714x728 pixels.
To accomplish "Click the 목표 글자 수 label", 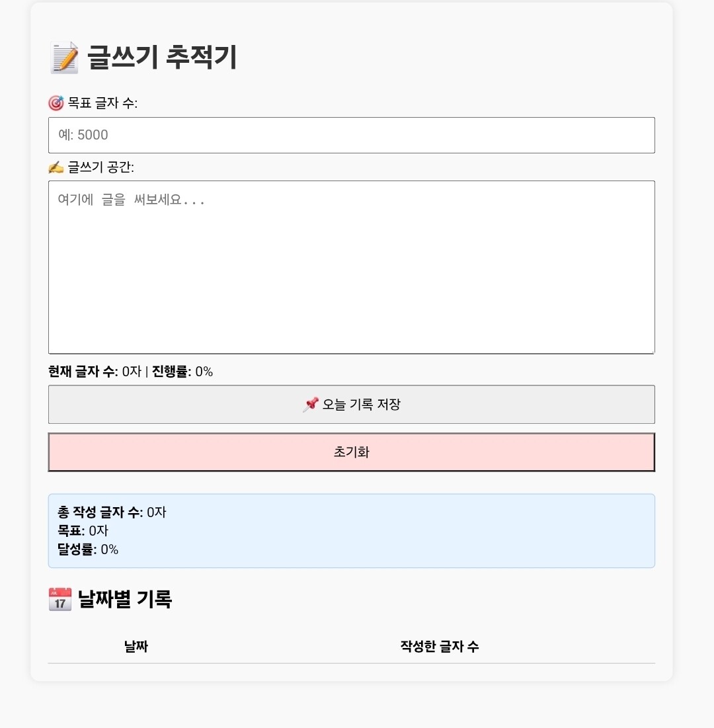I will (102, 102).
